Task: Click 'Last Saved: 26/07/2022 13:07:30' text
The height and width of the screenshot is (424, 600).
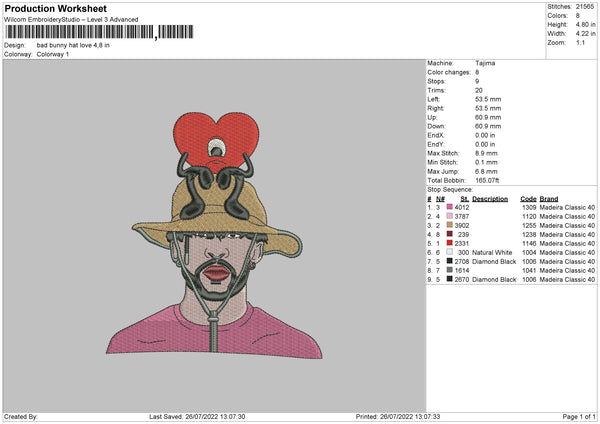Action: point(197,417)
